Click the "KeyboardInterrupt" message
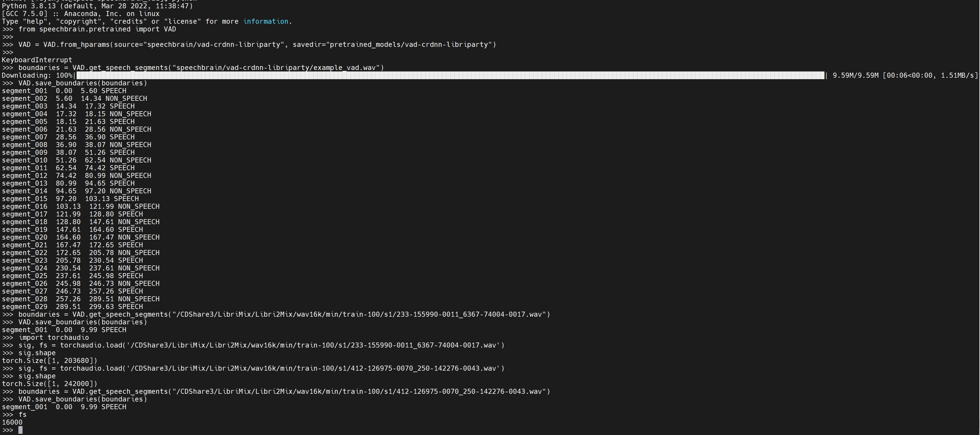 point(37,60)
